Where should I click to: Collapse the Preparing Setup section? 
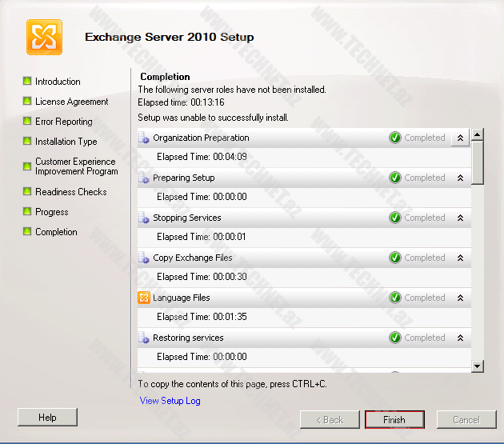[460, 178]
